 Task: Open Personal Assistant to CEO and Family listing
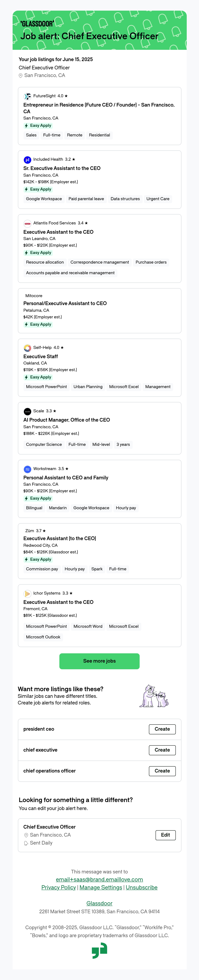(66, 478)
